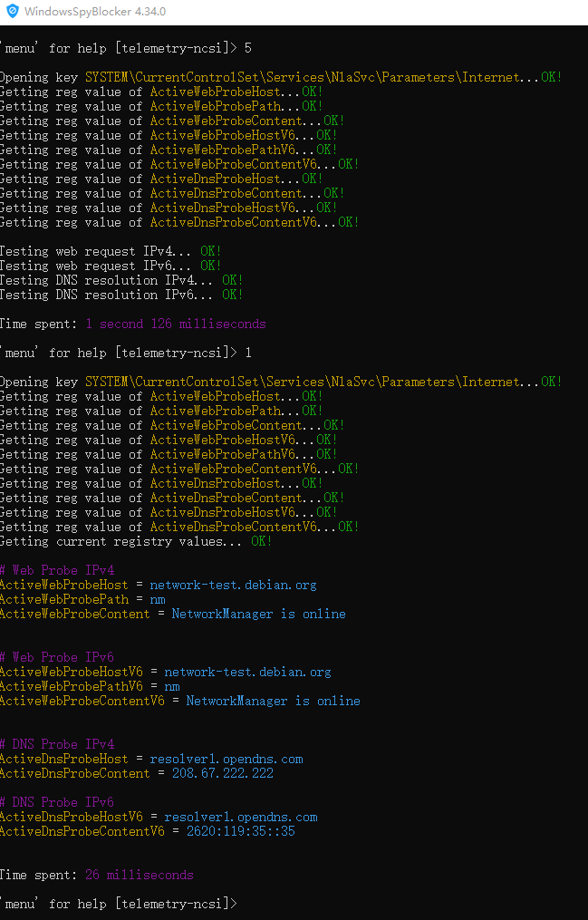Click the 2620:119:35::35 IPv6 address text
588x920 pixels.
point(241,831)
